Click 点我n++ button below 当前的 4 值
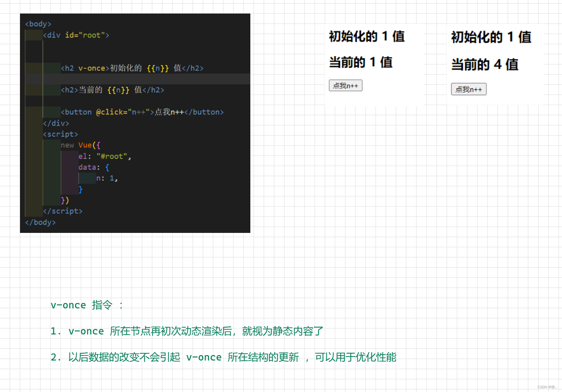562x392 pixels. point(469,89)
